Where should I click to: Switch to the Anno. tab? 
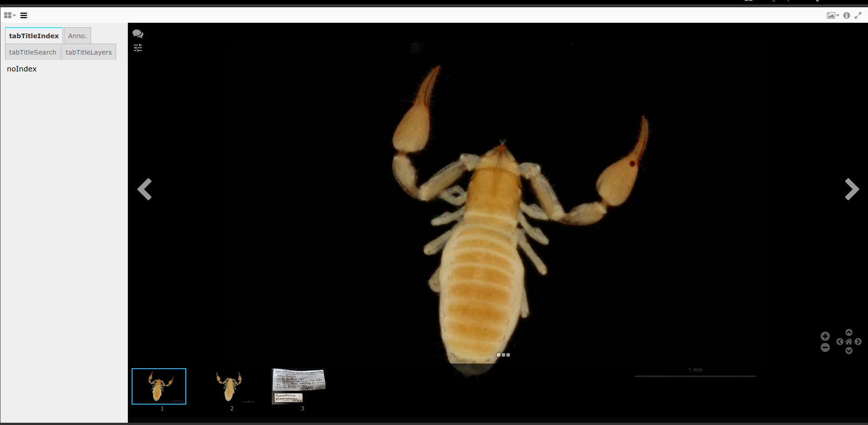point(77,36)
